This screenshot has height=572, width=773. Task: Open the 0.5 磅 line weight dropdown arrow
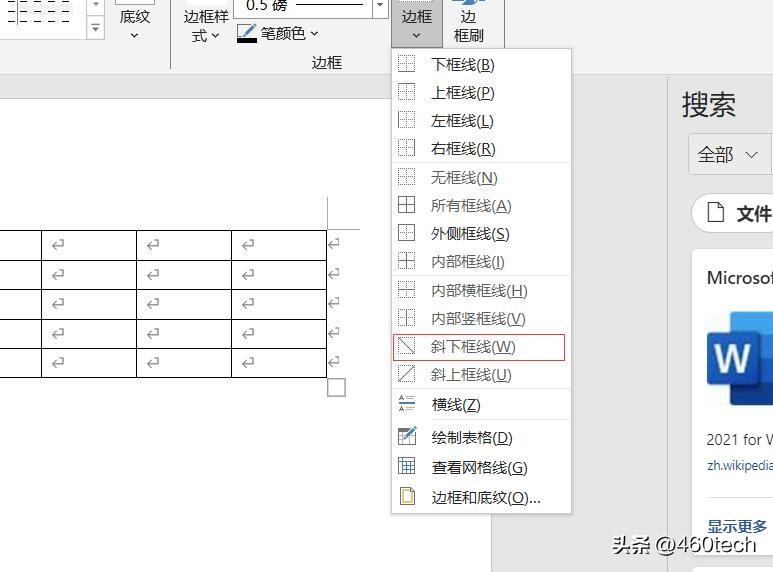point(380,6)
